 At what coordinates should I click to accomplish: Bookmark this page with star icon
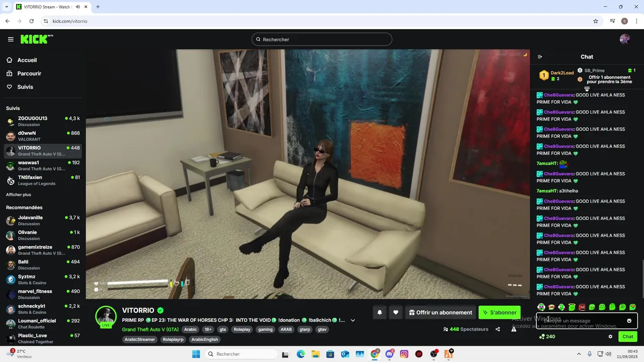tap(596, 21)
